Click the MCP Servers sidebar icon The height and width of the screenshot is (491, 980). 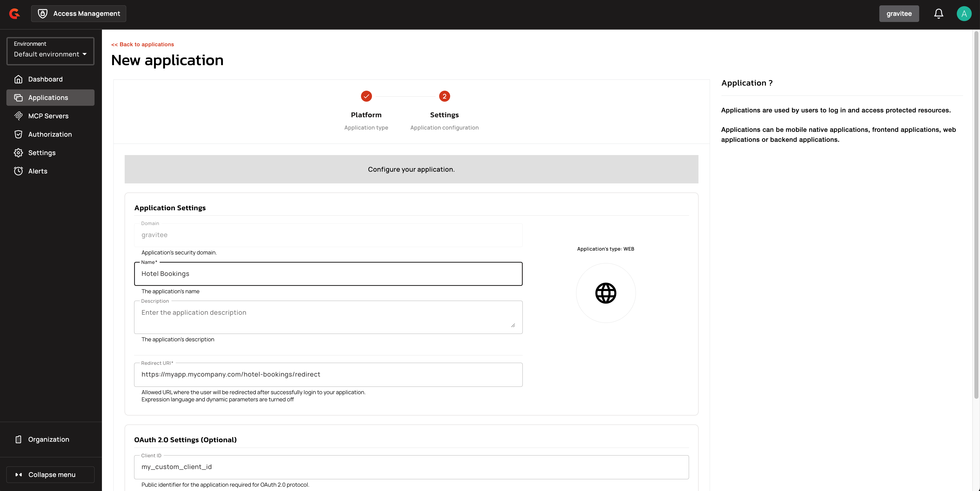coord(18,116)
